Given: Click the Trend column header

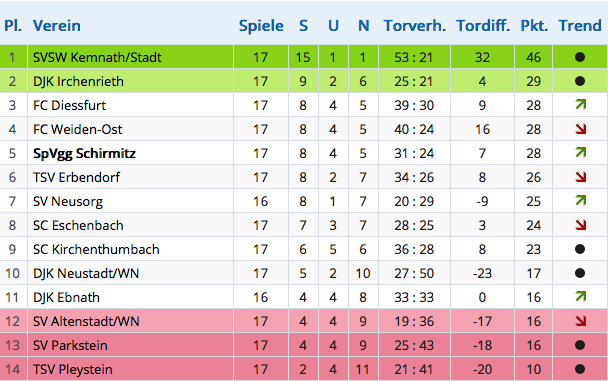Looking at the screenshot, I should tap(580, 26).
